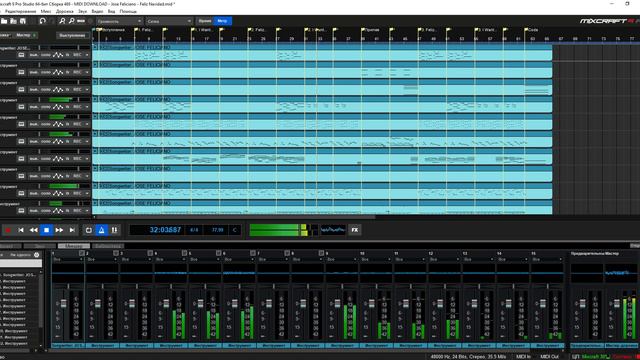Click the zoom-in magnifier toolbar icon

pyautogui.click(x=62, y=21)
